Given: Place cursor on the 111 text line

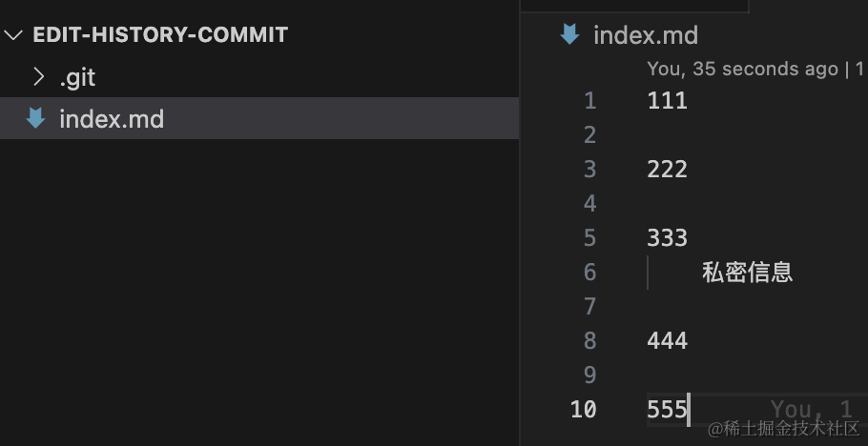Looking at the screenshot, I should click(667, 101).
